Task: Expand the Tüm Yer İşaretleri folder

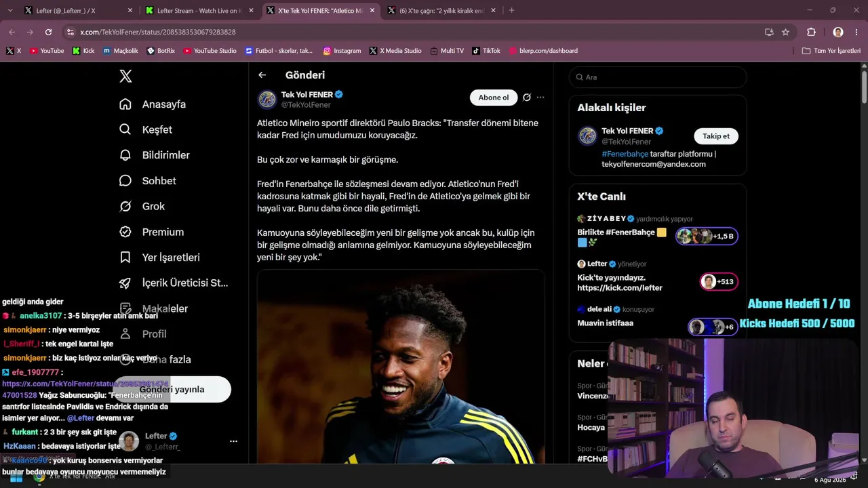Action: 831,51
